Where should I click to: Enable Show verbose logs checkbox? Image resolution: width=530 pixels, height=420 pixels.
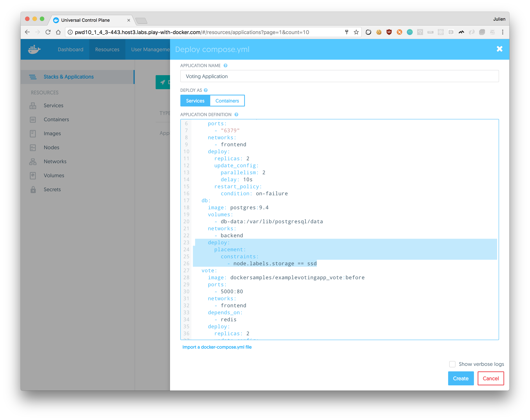tap(452, 364)
